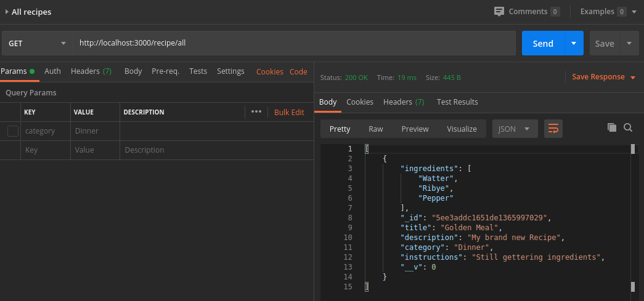Open the three-dots column options
Image resolution: width=644 pixels, height=301 pixels.
pyautogui.click(x=256, y=111)
